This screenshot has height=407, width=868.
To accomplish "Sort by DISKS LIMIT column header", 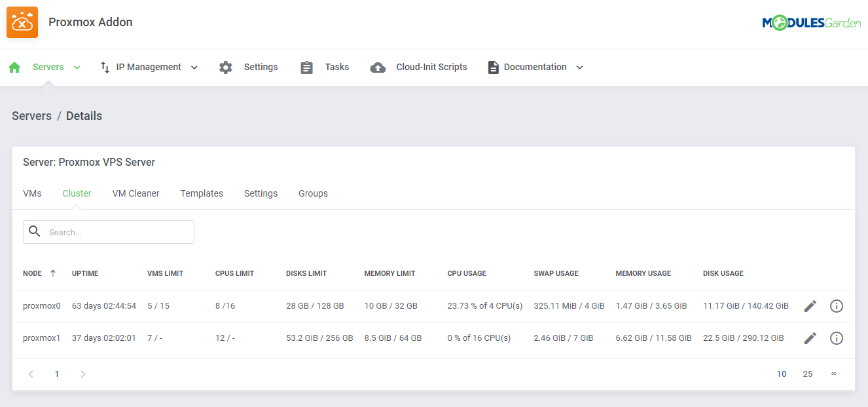I will [x=306, y=273].
